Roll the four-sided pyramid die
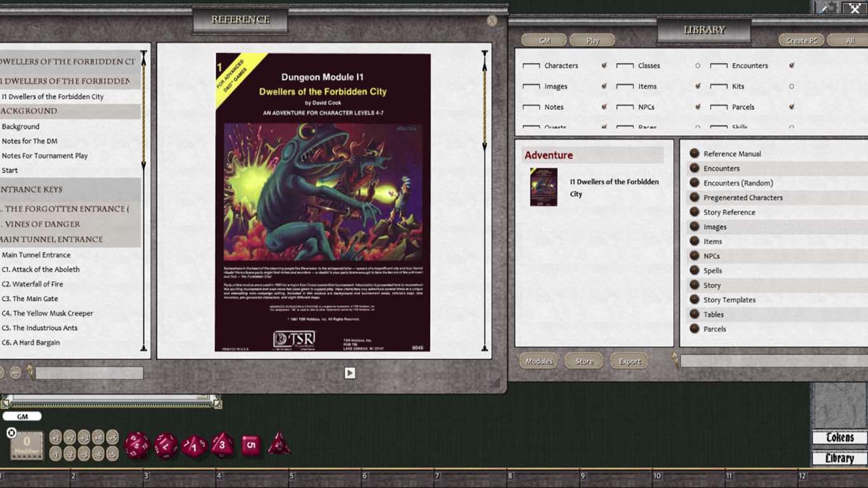Image resolution: width=868 pixels, height=488 pixels. 279,445
